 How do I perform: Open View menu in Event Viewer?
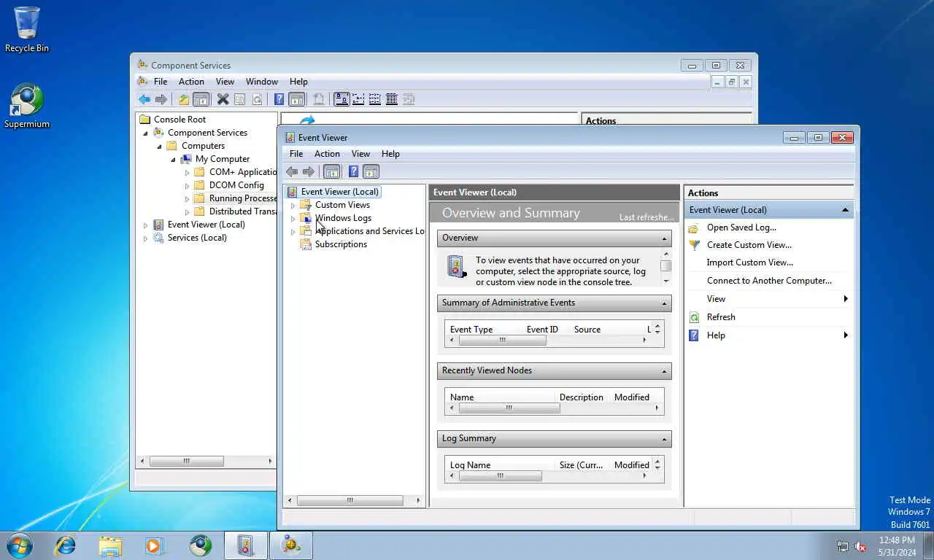click(360, 154)
